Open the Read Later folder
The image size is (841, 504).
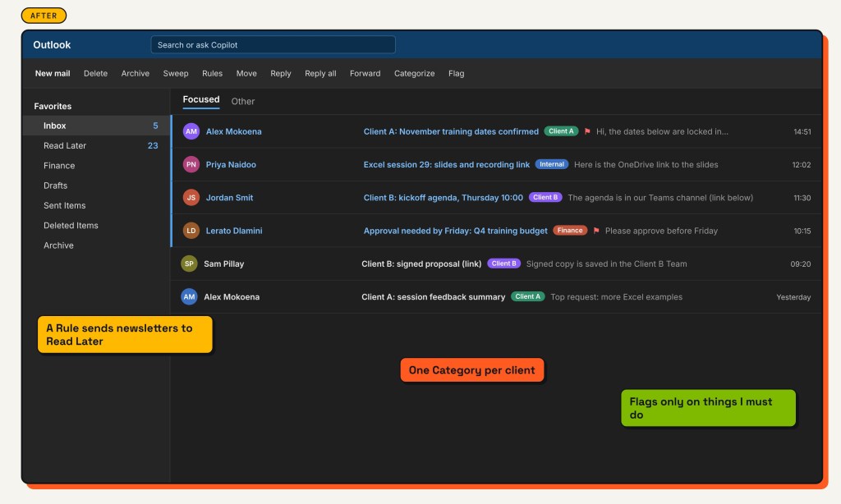pos(97,145)
